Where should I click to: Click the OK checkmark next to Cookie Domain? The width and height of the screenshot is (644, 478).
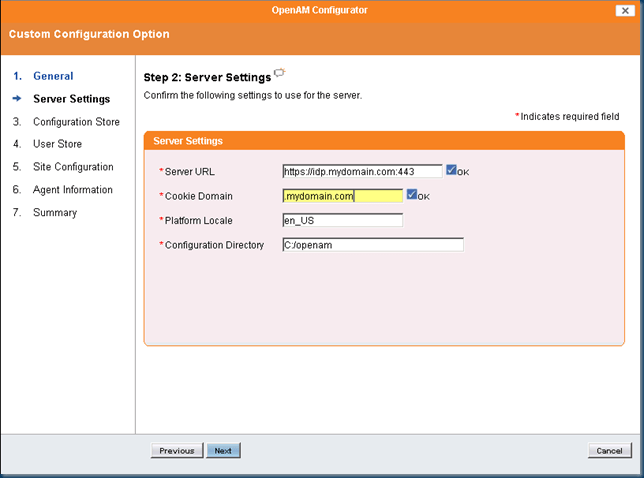(x=412, y=195)
